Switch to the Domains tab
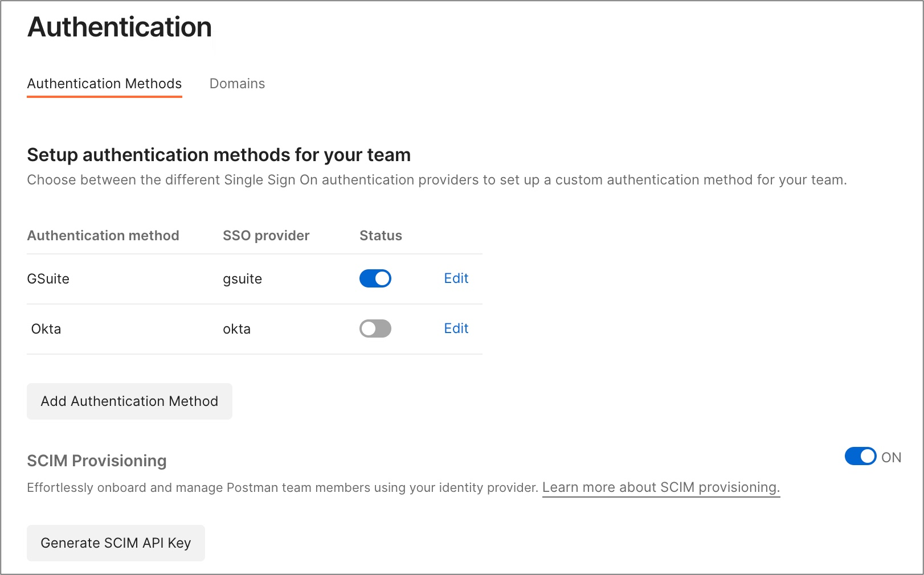 coord(237,84)
